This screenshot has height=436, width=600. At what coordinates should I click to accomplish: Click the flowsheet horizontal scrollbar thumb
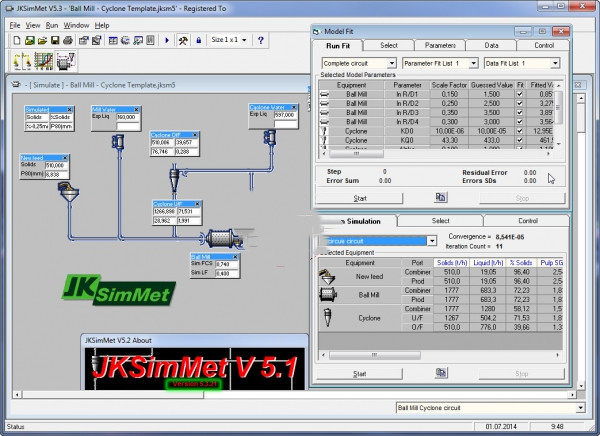[113, 394]
